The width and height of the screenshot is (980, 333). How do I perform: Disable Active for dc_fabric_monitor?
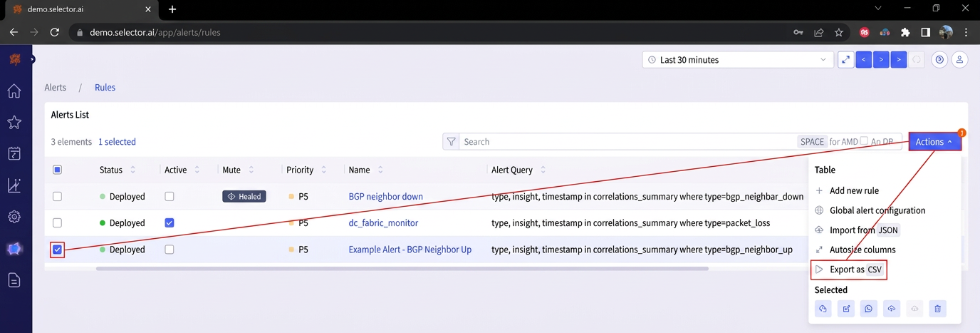pos(170,222)
